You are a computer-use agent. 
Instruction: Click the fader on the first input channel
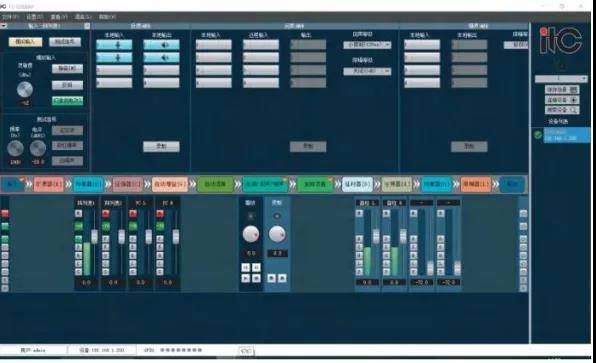tap(94, 236)
